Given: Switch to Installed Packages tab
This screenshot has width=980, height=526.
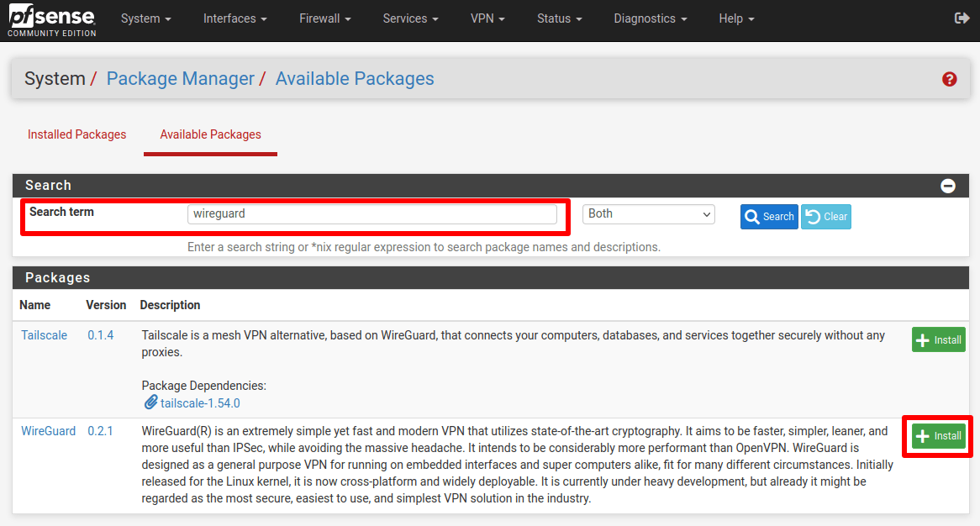Looking at the screenshot, I should pos(76,134).
